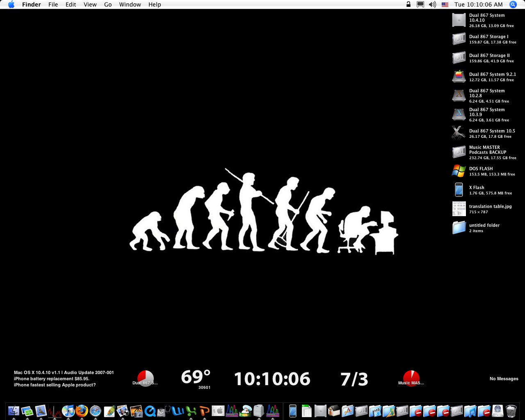
Task: Open the Music folder in the dock
Action: coord(470,411)
